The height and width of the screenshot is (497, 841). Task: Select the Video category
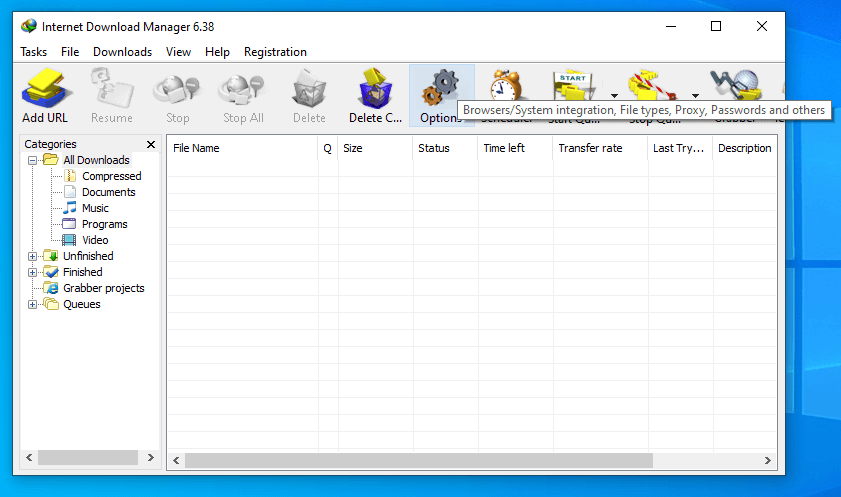pos(95,240)
